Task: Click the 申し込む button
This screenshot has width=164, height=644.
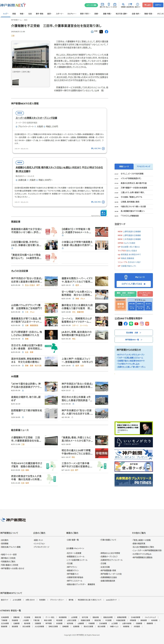Action: point(148,5)
